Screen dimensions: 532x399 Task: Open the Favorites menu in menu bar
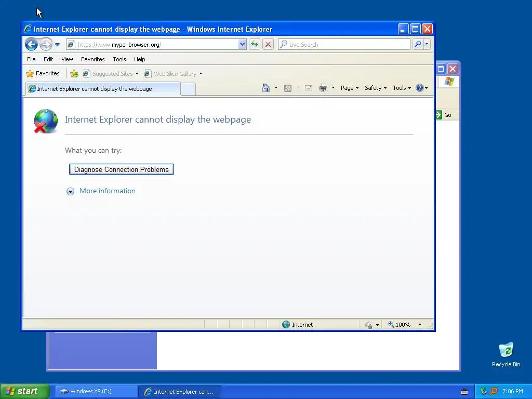92,59
